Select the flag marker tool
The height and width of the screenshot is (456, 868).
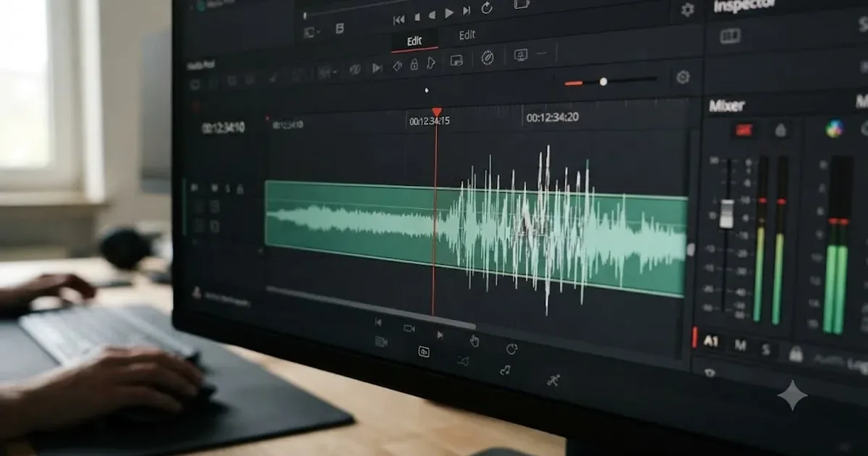click(431, 64)
